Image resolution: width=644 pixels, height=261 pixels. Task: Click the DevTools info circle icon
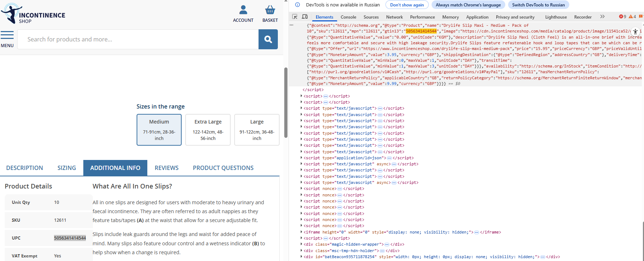[298, 5]
